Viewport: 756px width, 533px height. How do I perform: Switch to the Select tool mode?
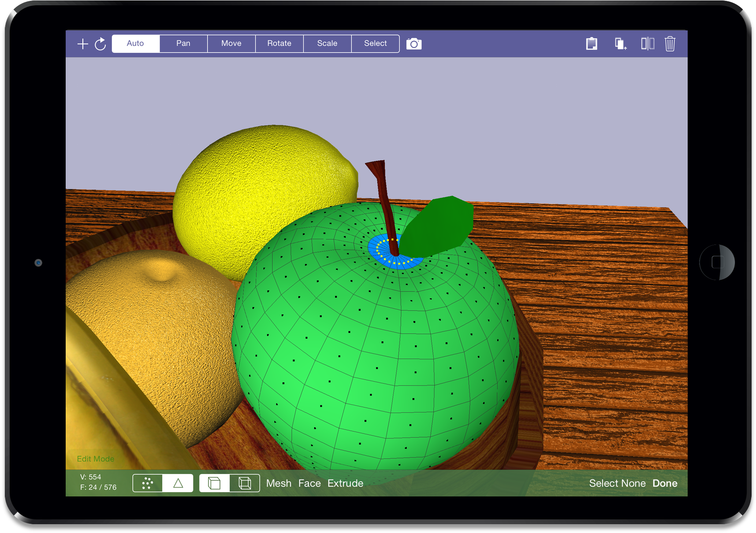(x=375, y=44)
